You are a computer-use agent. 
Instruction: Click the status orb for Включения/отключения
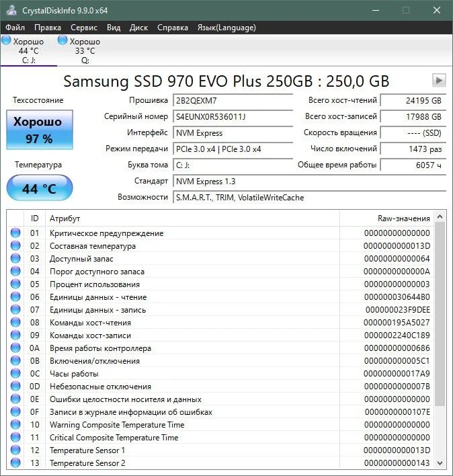pos(15,360)
